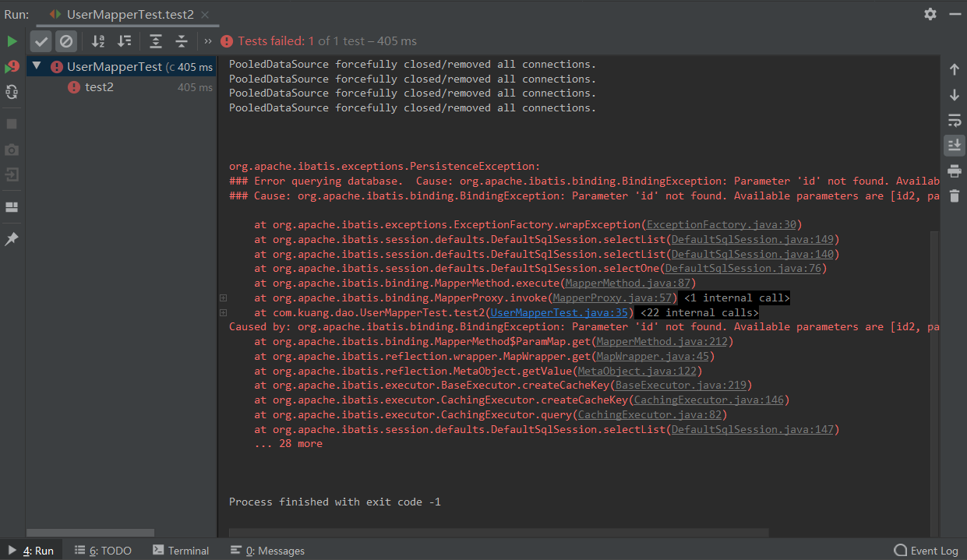The height and width of the screenshot is (560, 967).
Task: Expand the folded MapperProxy.invoke line
Action: [224, 298]
